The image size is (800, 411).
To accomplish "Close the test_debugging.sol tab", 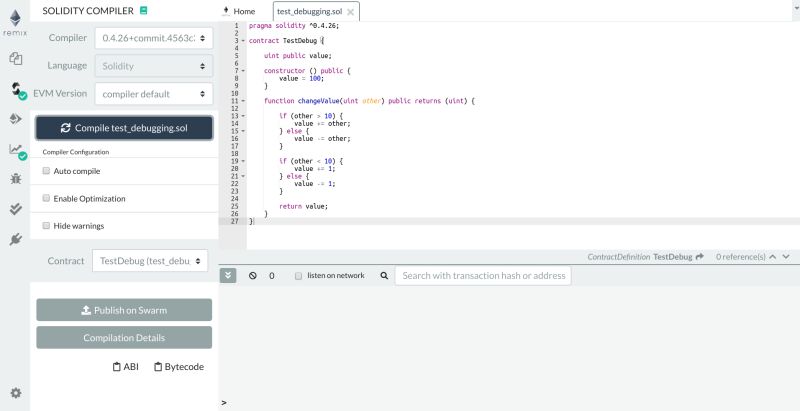I will [350, 12].
